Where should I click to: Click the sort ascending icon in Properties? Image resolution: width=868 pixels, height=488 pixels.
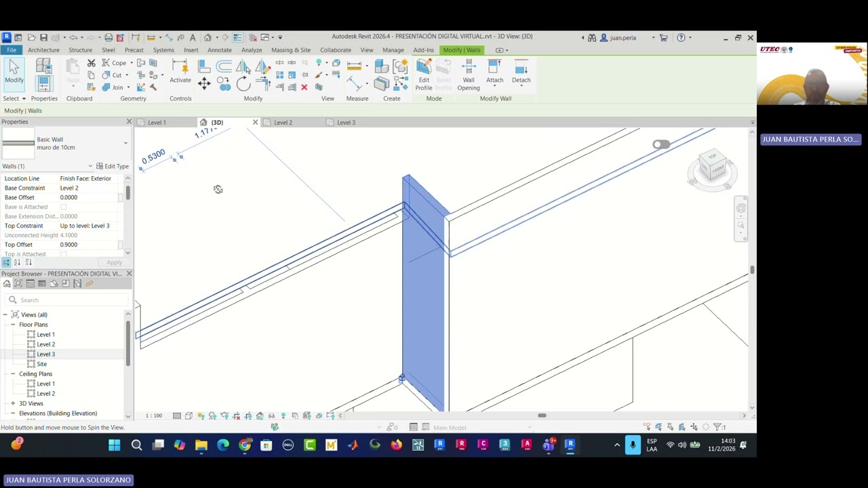(x=17, y=262)
